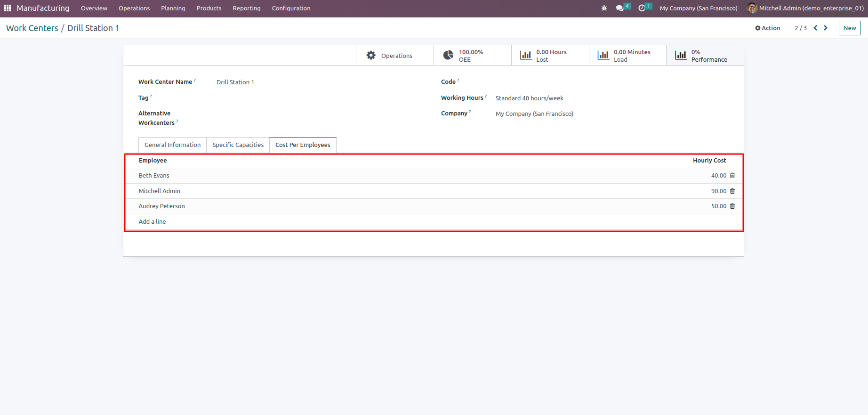
Task: Click the empty Code field
Action: coord(612,82)
